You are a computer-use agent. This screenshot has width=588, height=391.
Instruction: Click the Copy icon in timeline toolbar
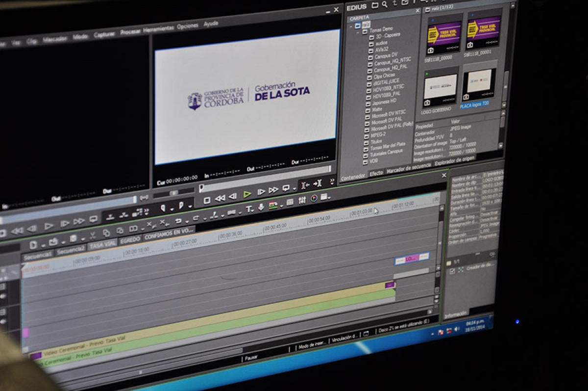tap(106, 234)
